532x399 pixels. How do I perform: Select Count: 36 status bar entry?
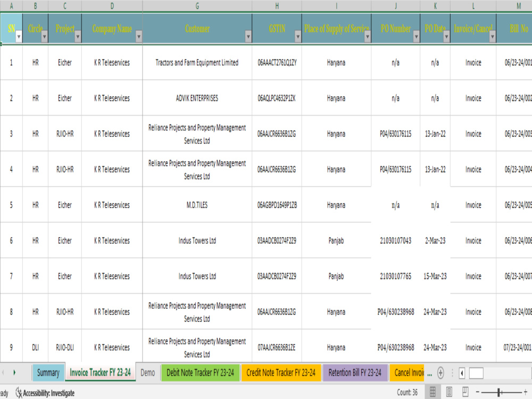tap(407, 393)
